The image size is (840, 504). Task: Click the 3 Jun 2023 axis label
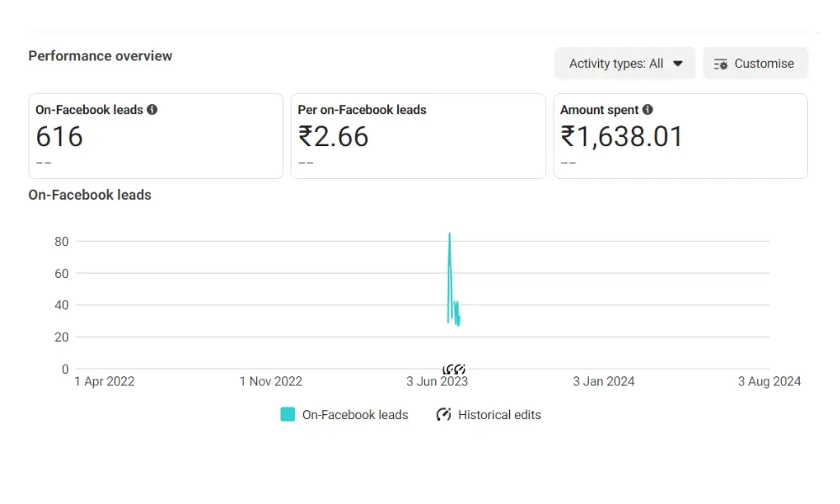click(x=437, y=381)
